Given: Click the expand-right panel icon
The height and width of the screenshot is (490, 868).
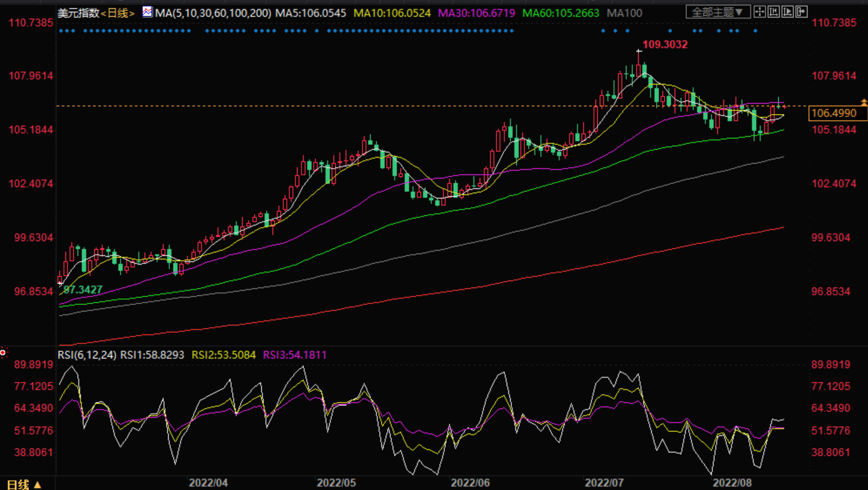Looking at the screenshot, I should [801, 12].
